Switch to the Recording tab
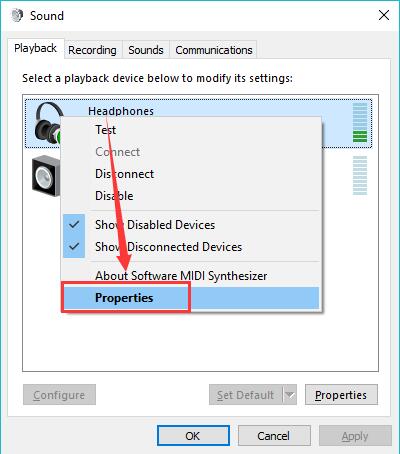The width and height of the screenshot is (400, 454). pos(92,50)
